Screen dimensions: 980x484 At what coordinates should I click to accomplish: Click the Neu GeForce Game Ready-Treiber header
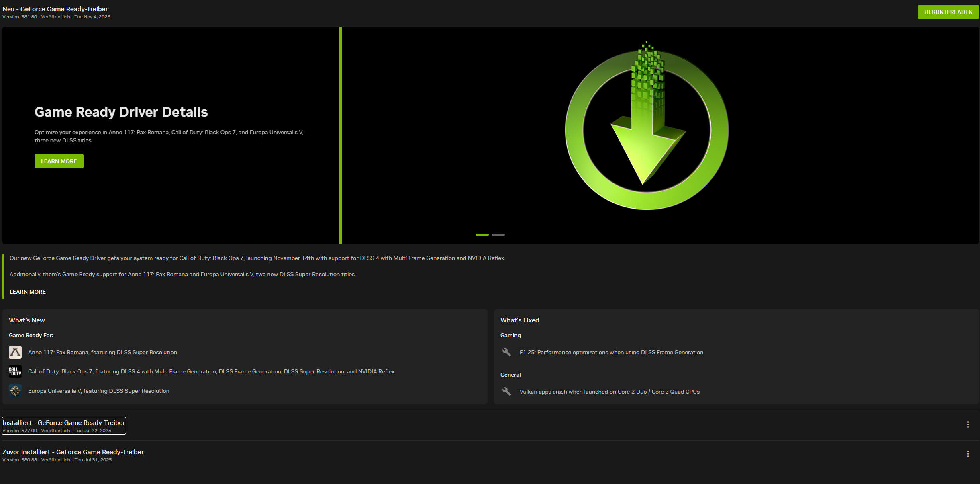(x=54, y=9)
